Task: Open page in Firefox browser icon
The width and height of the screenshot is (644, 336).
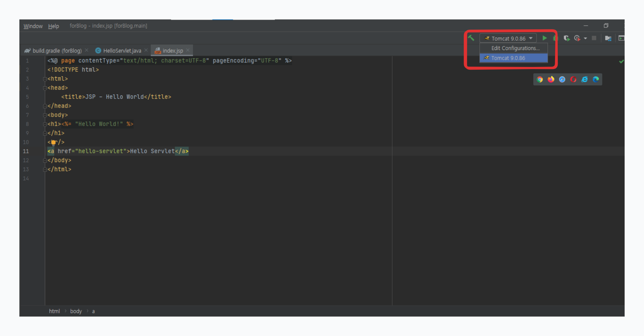Action: pos(551,79)
